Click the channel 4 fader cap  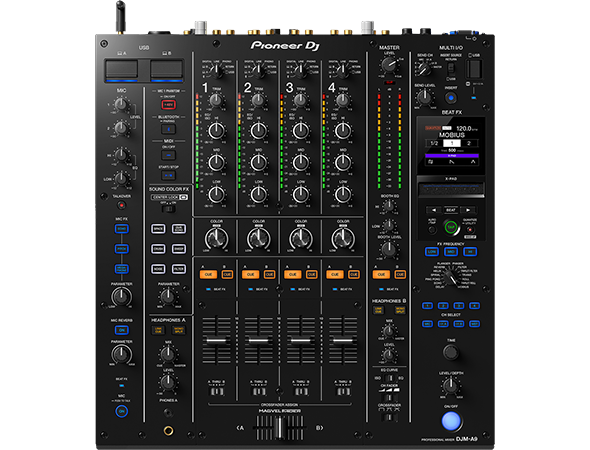[x=343, y=341]
